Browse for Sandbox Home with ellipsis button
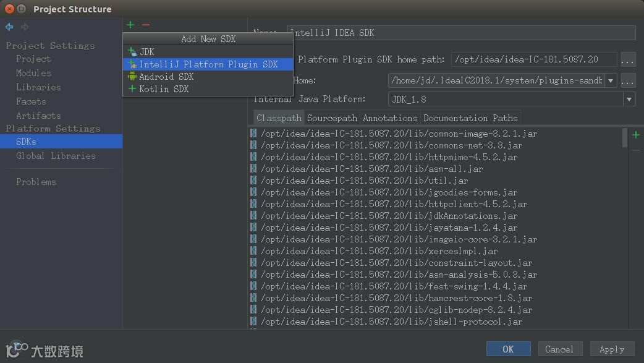Image resolution: width=644 pixels, height=363 pixels. click(x=627, y=80)
